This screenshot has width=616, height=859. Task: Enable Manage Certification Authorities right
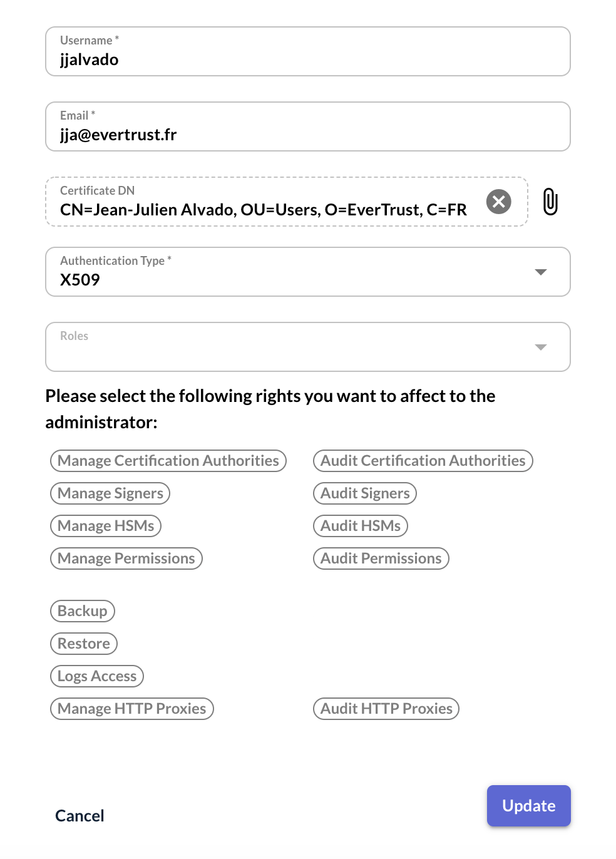point(168,460)
